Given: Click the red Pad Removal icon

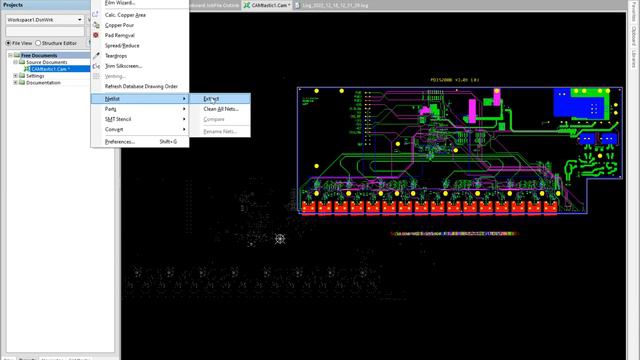Looking at the screenshot, I should tap(96, 35).
